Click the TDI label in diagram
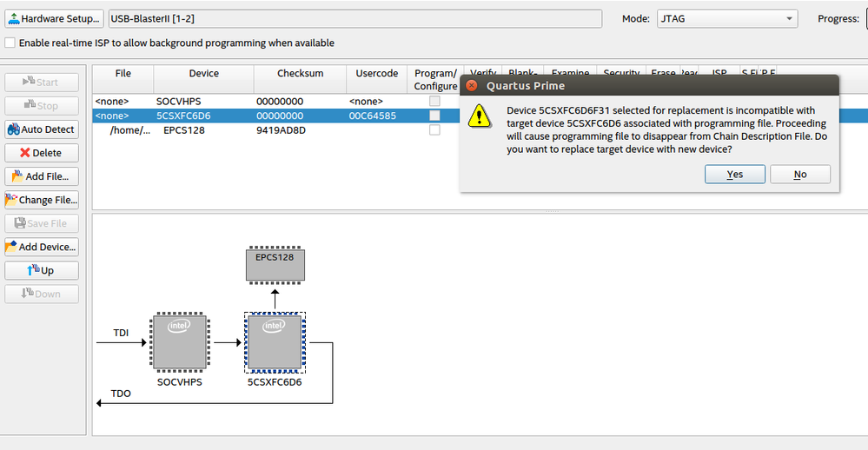 [x=121, y=333]
